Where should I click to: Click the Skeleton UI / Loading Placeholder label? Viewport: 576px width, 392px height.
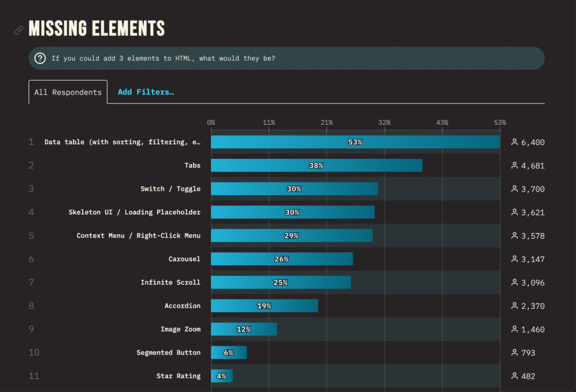pos(134,212)
